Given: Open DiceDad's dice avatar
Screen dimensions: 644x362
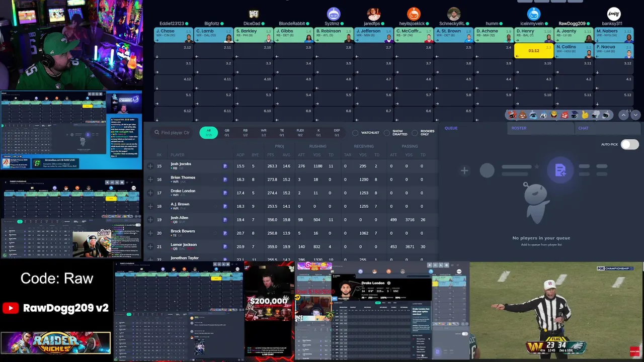Looking at the screenshot, I should pyautogui.click(x=254, y=14).
